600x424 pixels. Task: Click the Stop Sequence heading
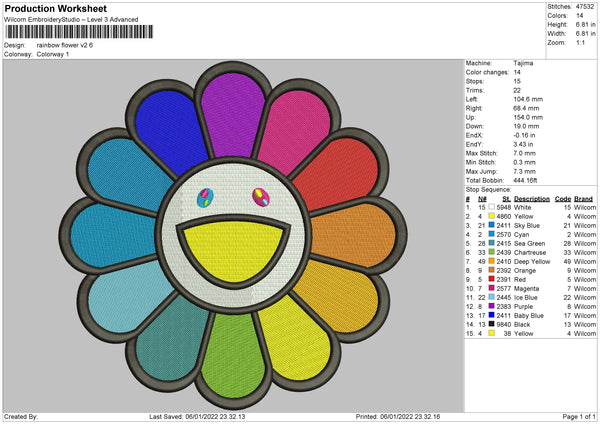(488, 189)
